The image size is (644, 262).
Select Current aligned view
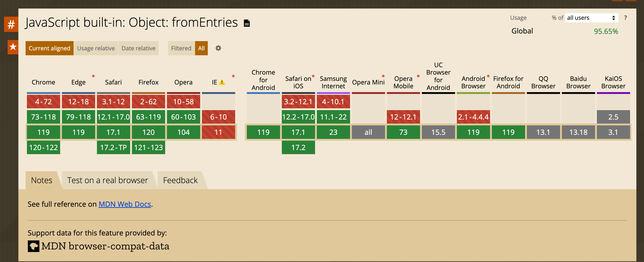pos(50,48)
